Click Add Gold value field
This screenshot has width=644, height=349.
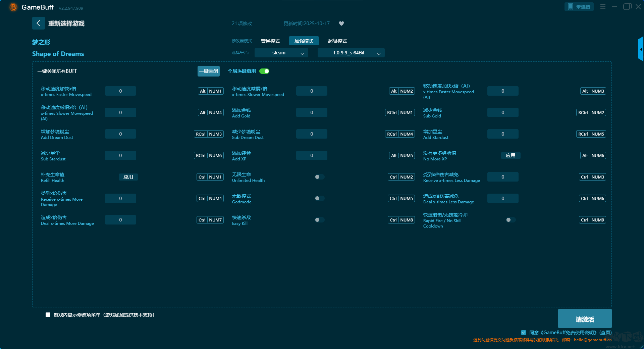[312, 112]
